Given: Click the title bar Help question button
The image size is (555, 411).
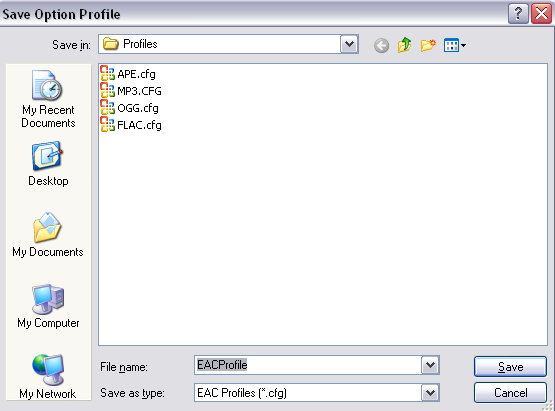Looking at the screenshot, I should tap(518, 14).
